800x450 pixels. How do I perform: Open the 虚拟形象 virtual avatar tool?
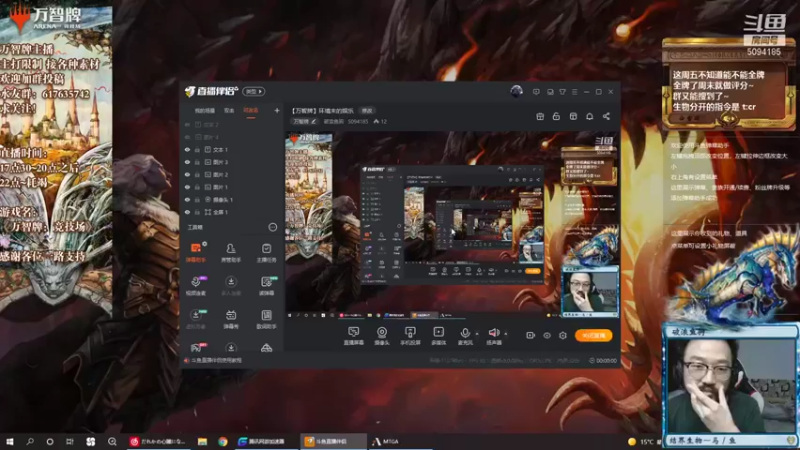[195, 319]
